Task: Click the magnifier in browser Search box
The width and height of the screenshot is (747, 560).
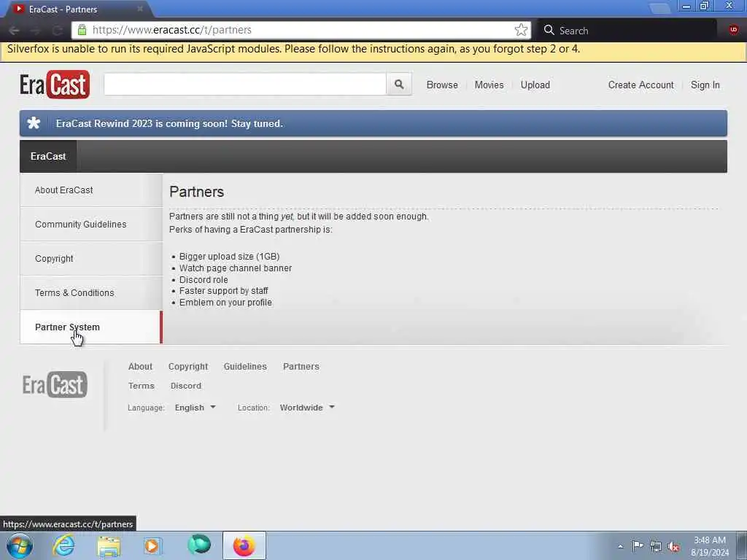Action: (549, 30)
